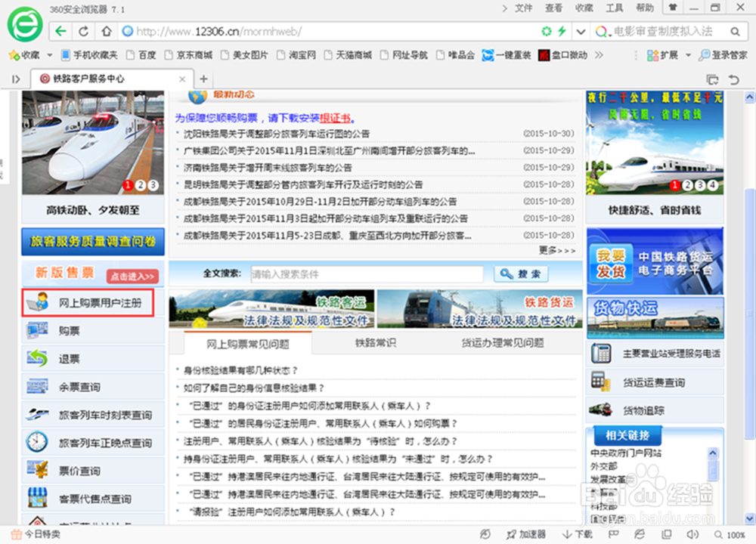Click the storefront icon for 客票代售点查询

[38, 498]
